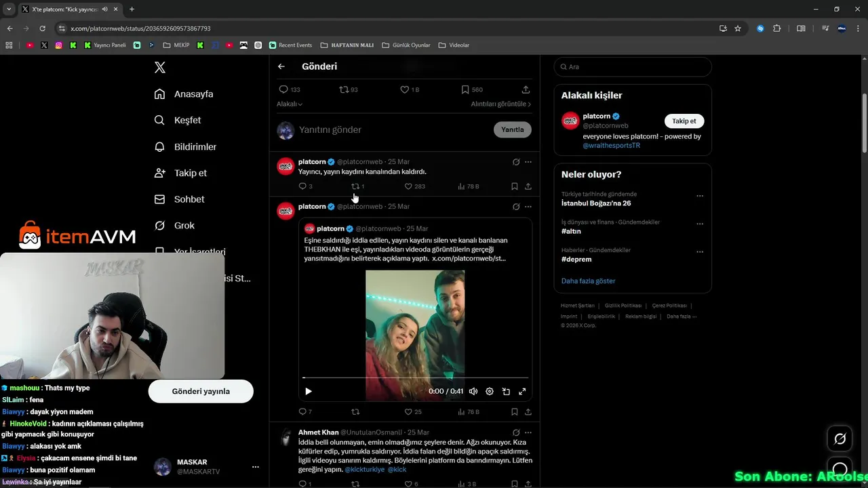The height and width of the screenshot is (488, 868).
Task: Click the X logo in sidebar
Action: click(160, 67)
